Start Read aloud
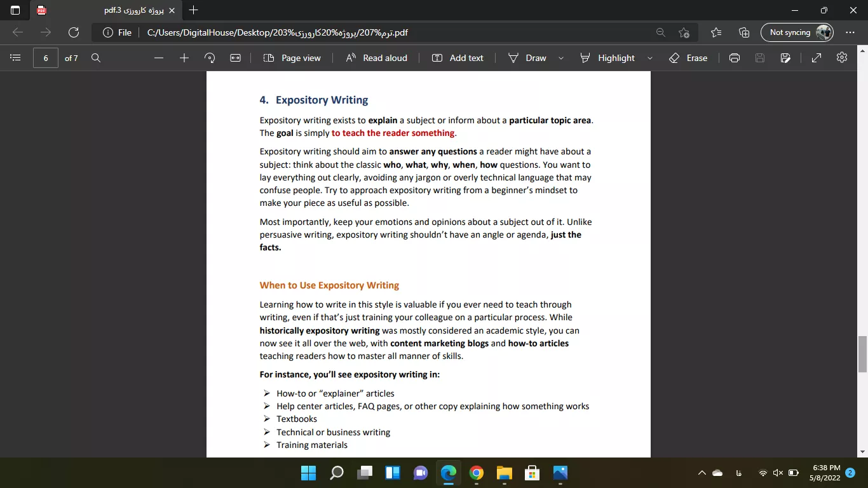This screenshot has height=488, width=868. tap(377, 58)
